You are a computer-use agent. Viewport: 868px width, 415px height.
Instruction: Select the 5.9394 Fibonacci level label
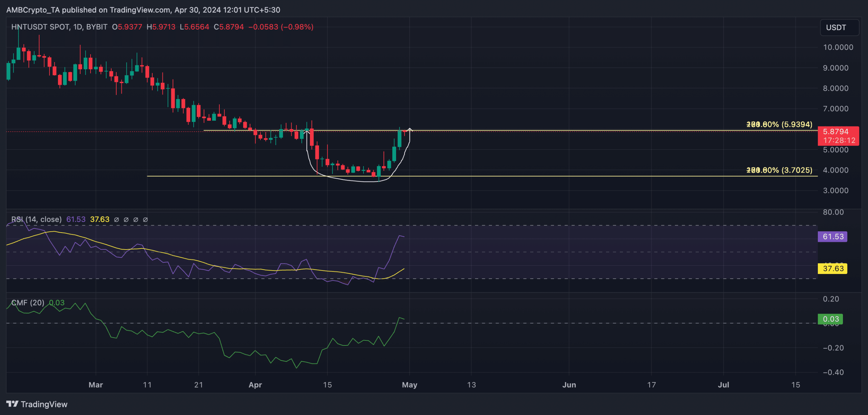[x=779, y=124]
